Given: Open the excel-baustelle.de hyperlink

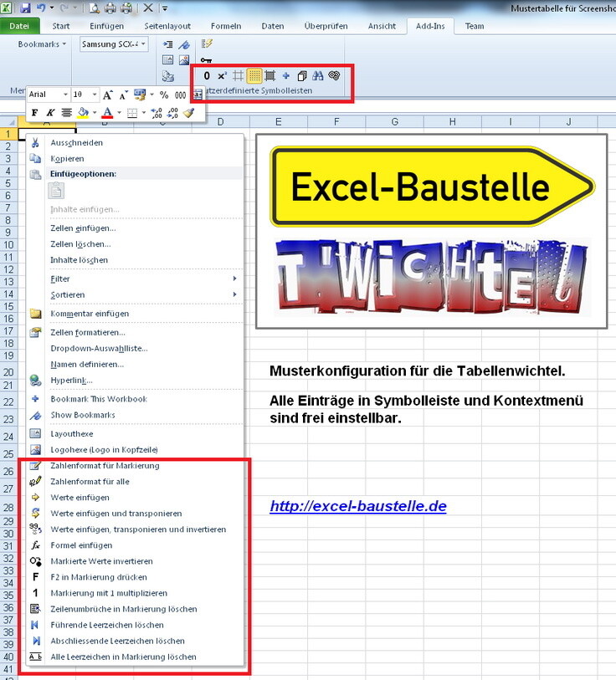Looking at the screenshot, I should [x=358, y=506].
